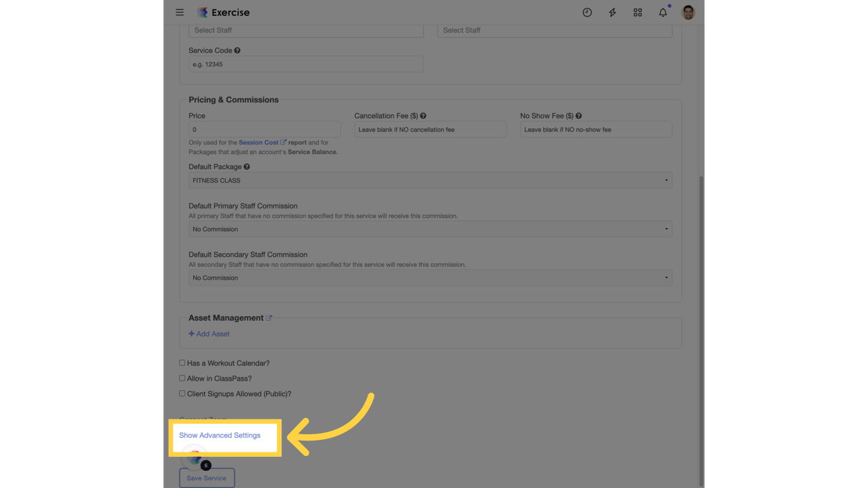Open the navigation hamburger menu
The width and height of the screenshot is (868, 488).
pyautogui.click(x=180, y=12)
